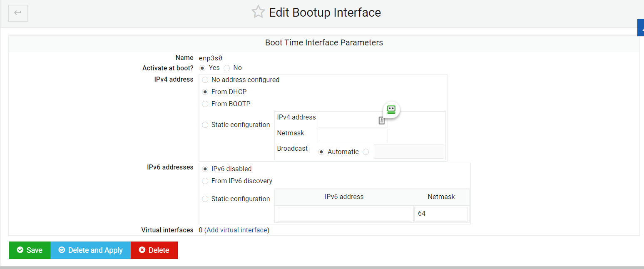Screen dimensions: 644x269
Task: Select No for Activate at boot
Action: coord(227,68)
